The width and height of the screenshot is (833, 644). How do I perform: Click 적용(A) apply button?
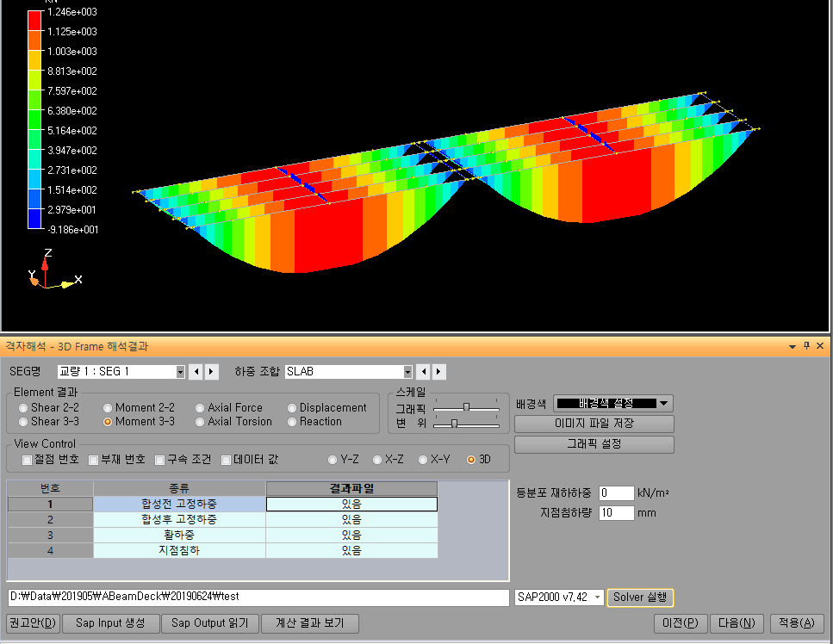pyautogui.click(x=796, y=623)
